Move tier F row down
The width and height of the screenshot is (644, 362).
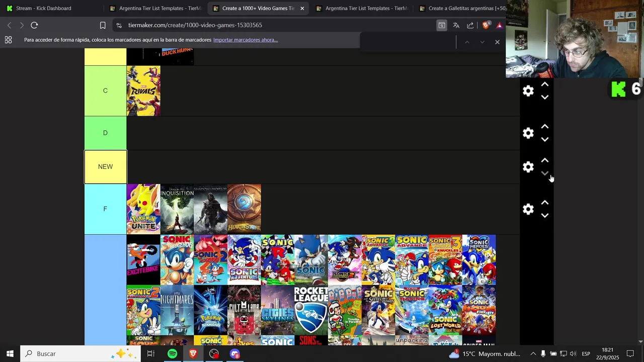pos(545,215)
